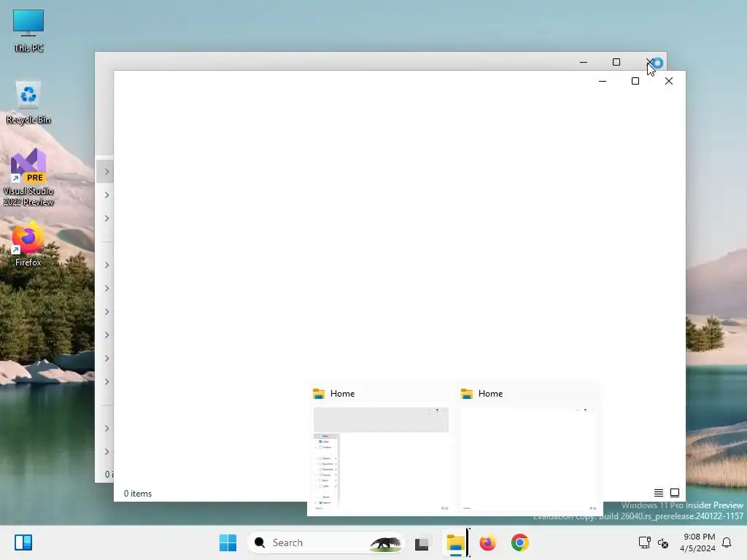
Task: Launch Firefox from the desktop shortcut
Action: tap(28, 244)
